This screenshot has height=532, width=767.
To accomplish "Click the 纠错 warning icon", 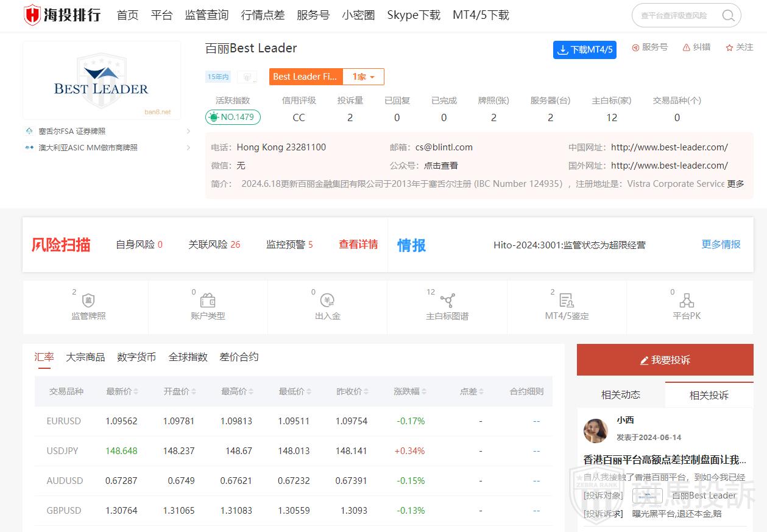I will coord(686,47).
